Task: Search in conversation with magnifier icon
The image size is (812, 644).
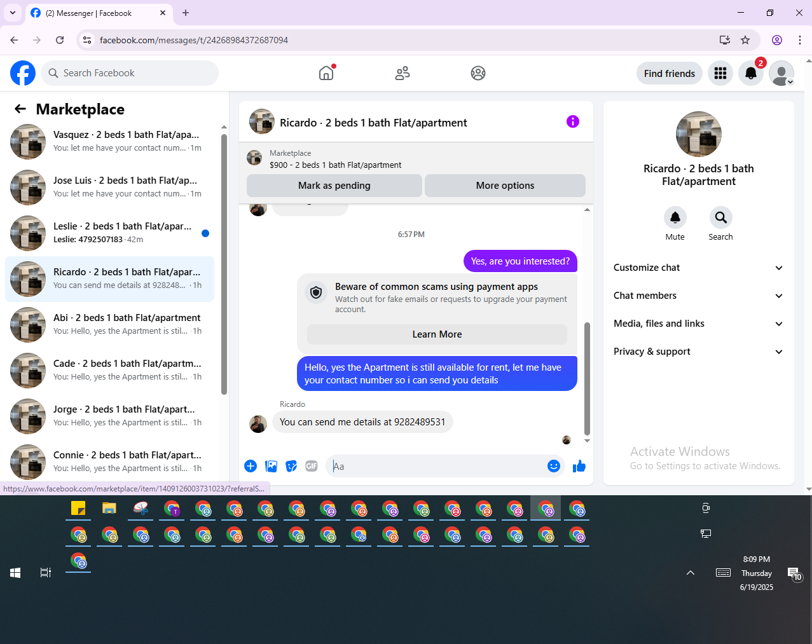Action: 720,217
